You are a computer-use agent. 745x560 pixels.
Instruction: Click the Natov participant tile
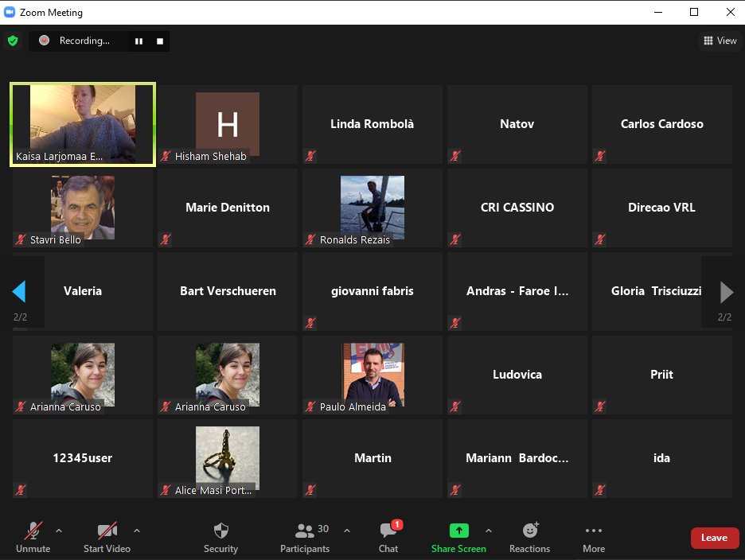517,124
